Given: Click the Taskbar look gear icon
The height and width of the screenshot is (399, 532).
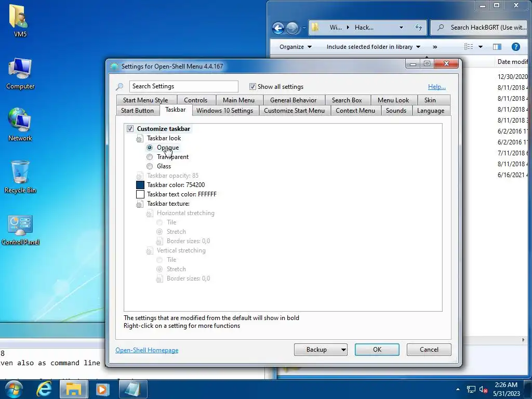Looking at the screenshot, I should pos(139,138).
